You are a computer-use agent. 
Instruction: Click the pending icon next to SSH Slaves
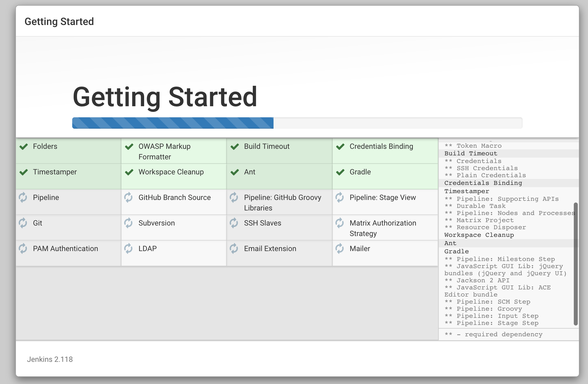(234, 223)
